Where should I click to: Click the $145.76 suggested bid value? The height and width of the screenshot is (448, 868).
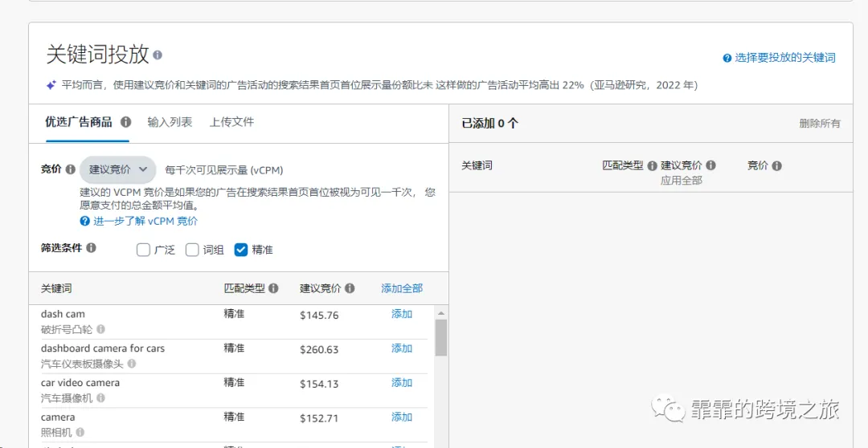pyautogui.click(x=319, y=316)
